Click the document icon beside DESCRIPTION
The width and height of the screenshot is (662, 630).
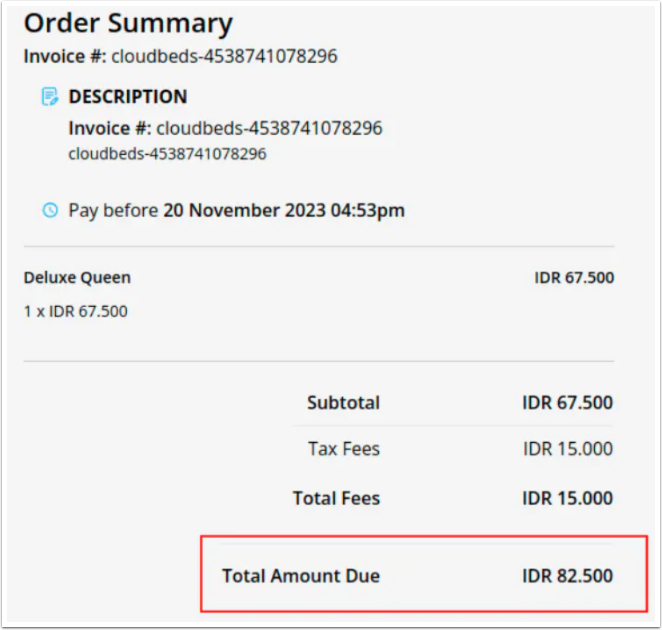pos(49,97)
